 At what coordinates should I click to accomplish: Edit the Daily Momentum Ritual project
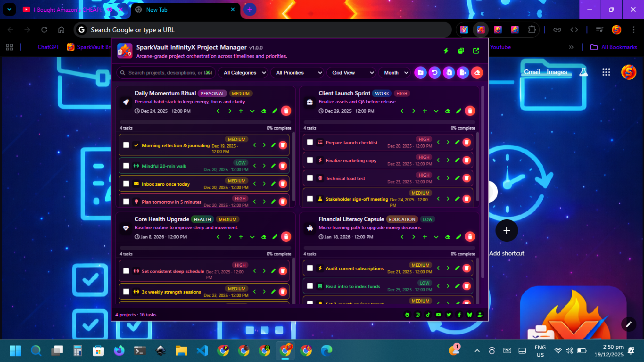275,111
